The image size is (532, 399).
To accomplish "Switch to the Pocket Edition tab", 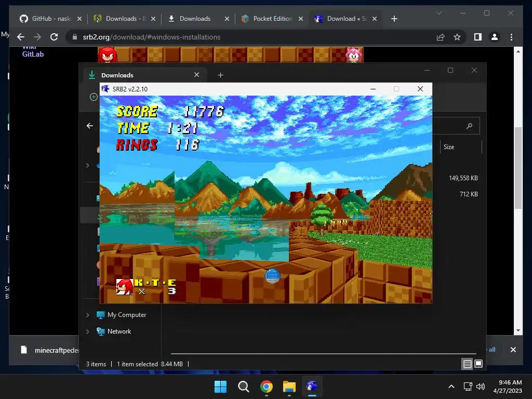I will point(272,19).
